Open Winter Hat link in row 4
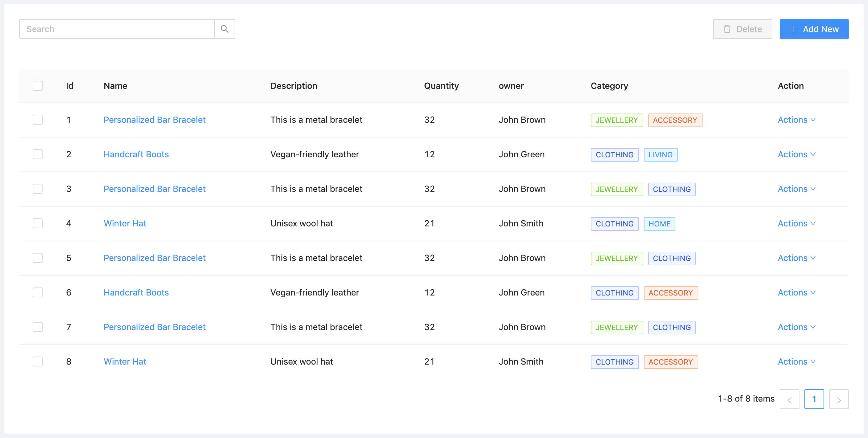 (x=125, y=224)
